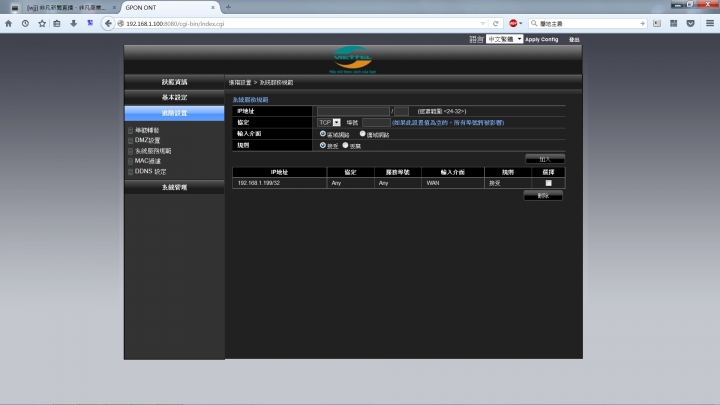Open the 基本設定 sidebar menu
The height and width of the screenshot is (405, 720).
174,97
